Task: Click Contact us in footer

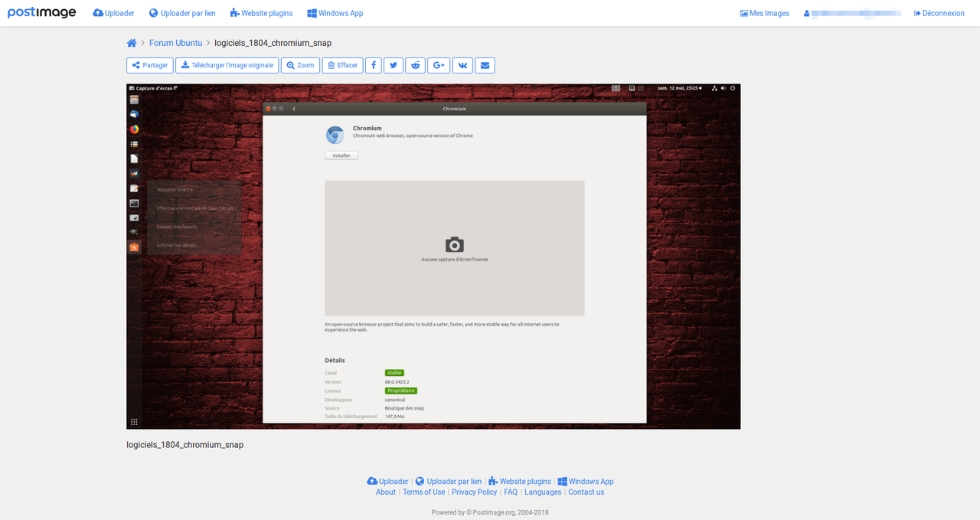Action: click(586, 492)
